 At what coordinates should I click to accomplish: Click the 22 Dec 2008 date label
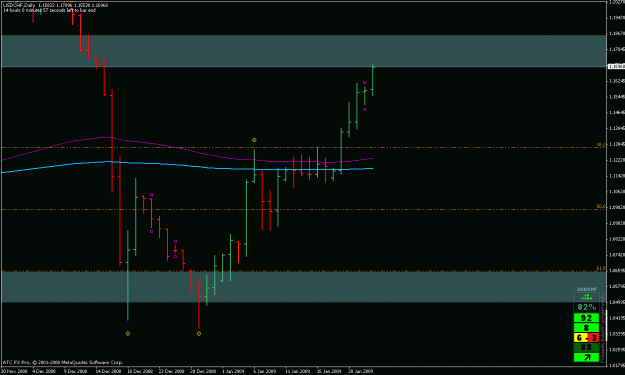[171, 371]
